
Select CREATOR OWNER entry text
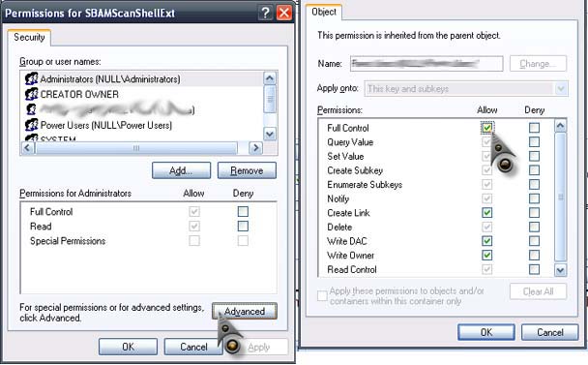(x=79, y=94)
